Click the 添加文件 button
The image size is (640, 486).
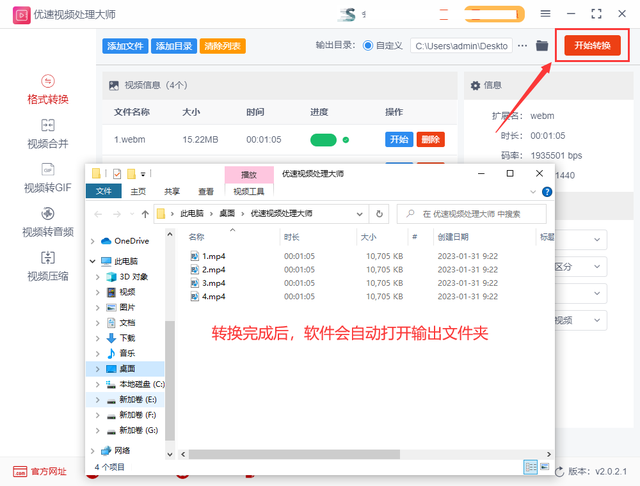click(x=125, y=46)
